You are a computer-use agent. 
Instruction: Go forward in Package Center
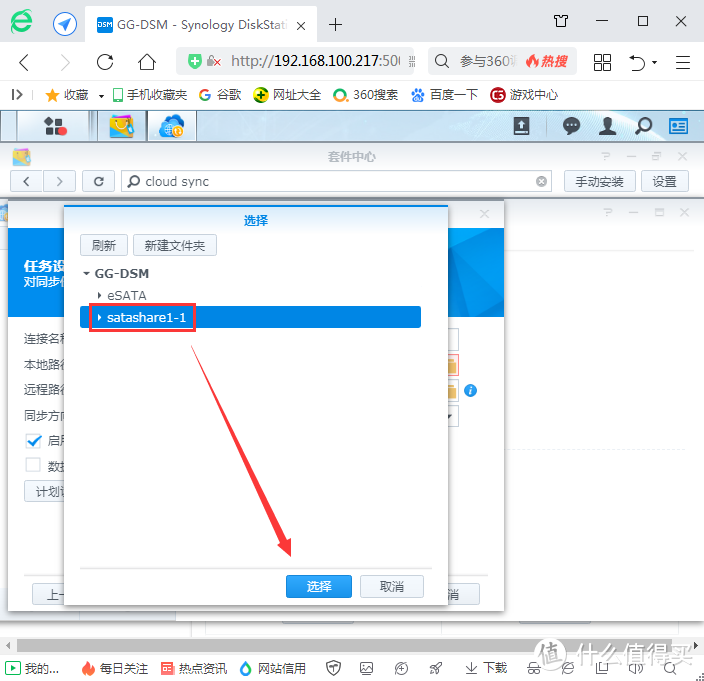59,181
